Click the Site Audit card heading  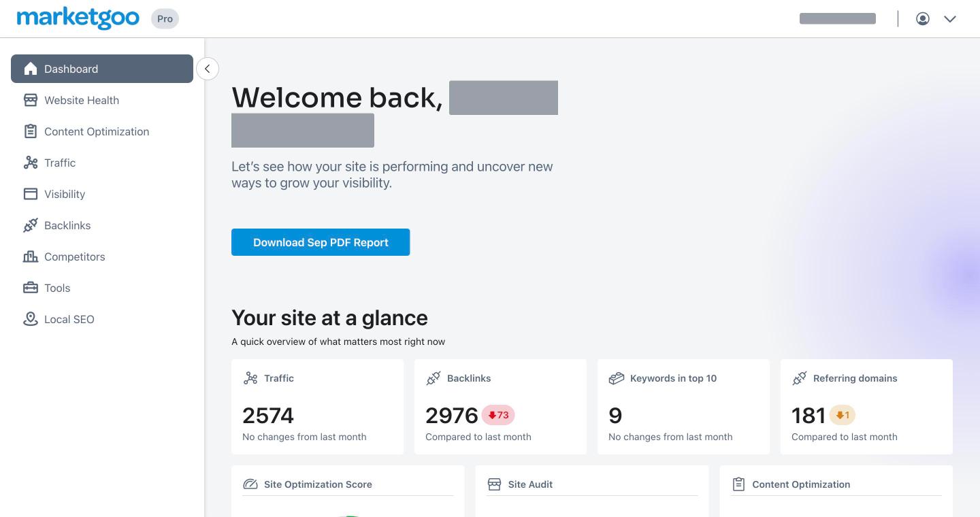[x=530, y=484]
